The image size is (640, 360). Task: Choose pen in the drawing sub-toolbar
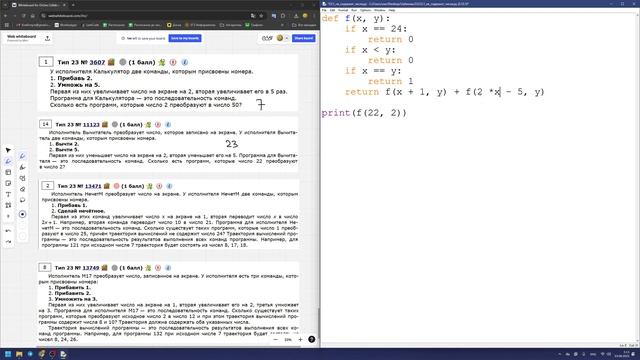point(22,156)
